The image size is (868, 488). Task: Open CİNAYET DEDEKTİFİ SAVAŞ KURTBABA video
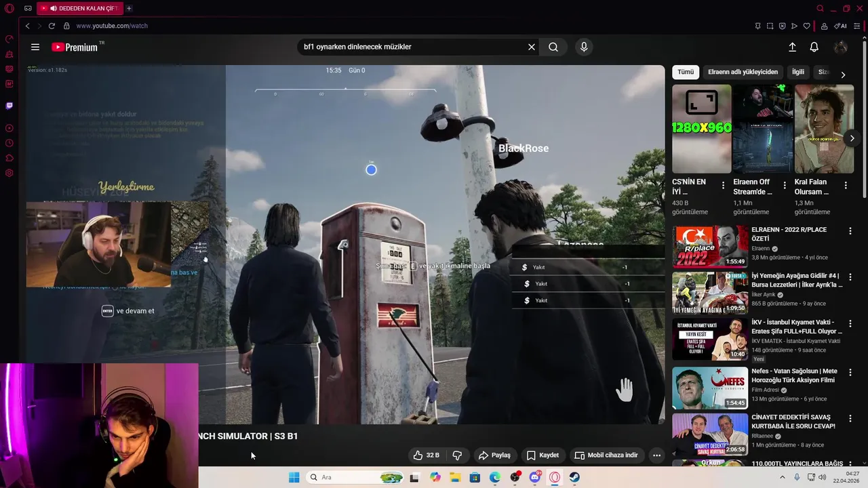(710, 434)
